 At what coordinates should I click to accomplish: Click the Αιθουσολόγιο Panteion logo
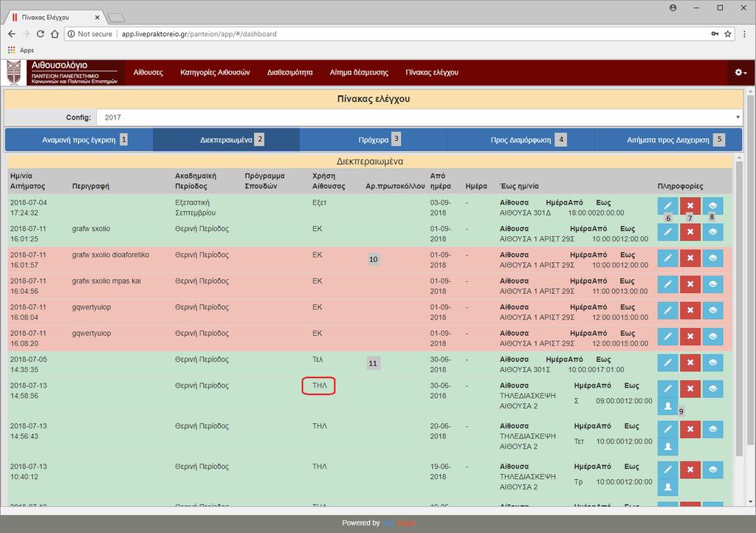(x=63, y=72)
